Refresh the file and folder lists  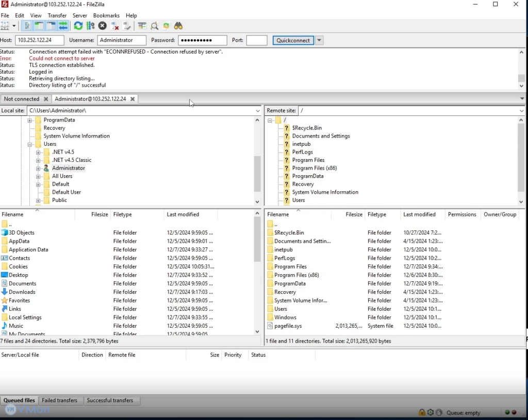point(78,26)
